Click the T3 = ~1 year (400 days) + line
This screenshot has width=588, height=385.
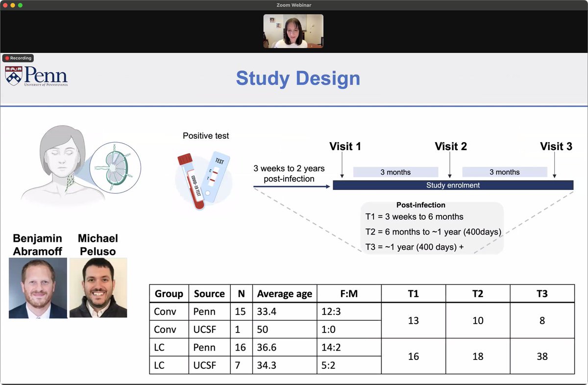[x=415, y=247]
